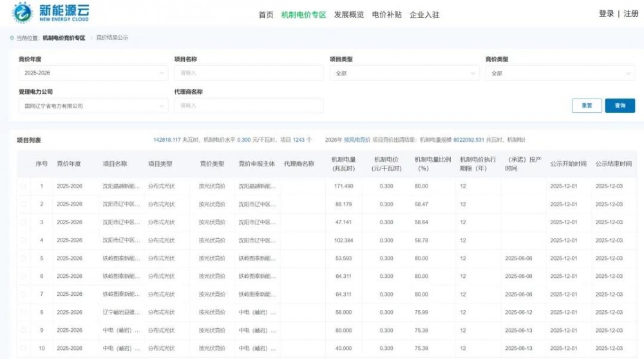Click into the 代理商名称 text field
Image resolution: width=644 pixels, height=359 pixels.
click(x=248, y=106)
